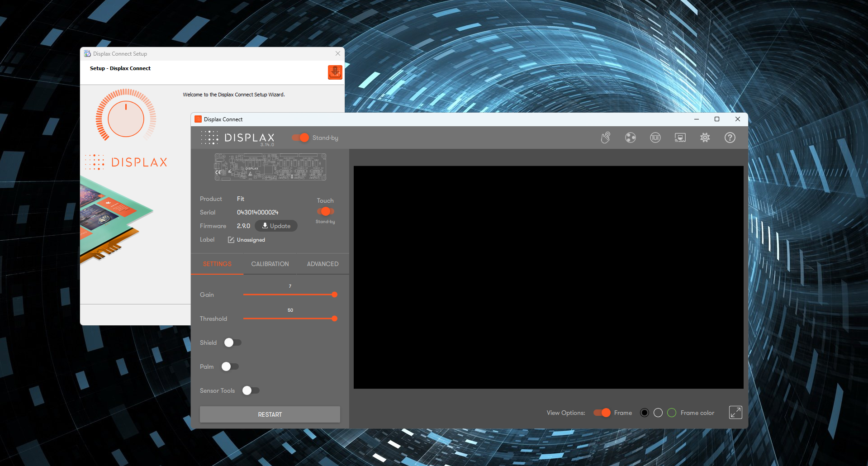The image size is (868, 466).
Task: Click the serial number 043014000024
Action: [258, 212]
